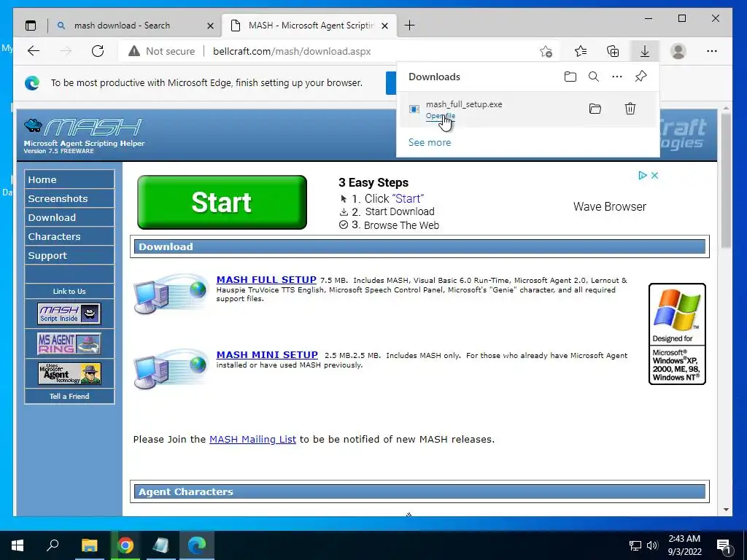Viewport: 747px width, 560px height.
Task: Open the Windows Start menu
Action: (x=18, y=545)
